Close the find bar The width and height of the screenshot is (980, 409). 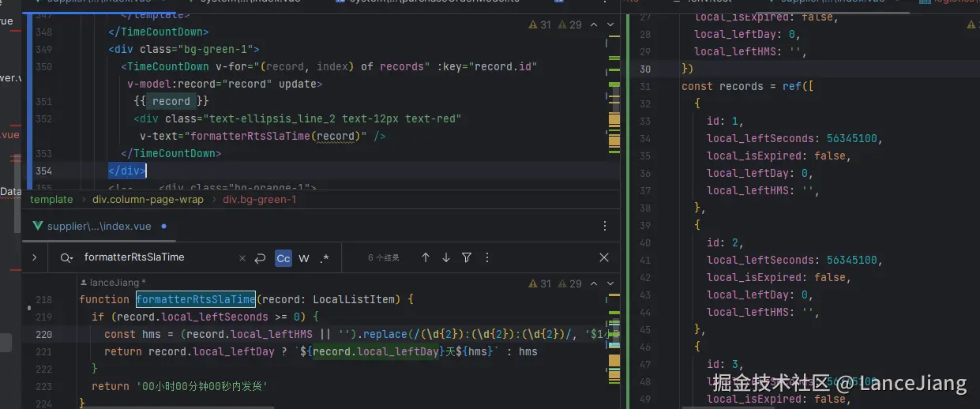click(x=604, y=257)
